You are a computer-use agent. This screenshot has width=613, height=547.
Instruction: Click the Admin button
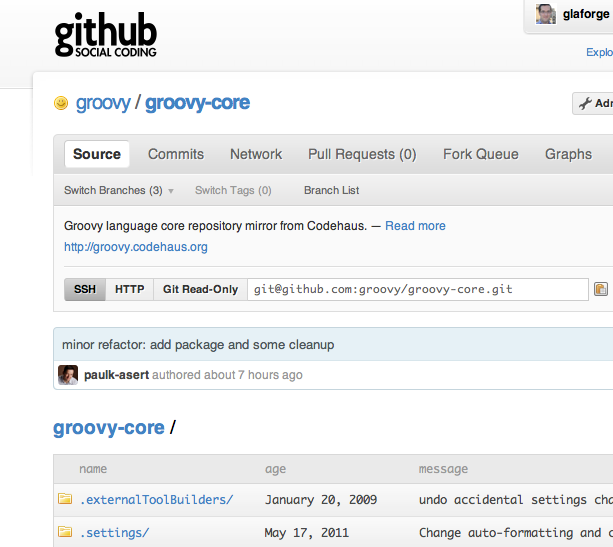[x=593, y=104]
